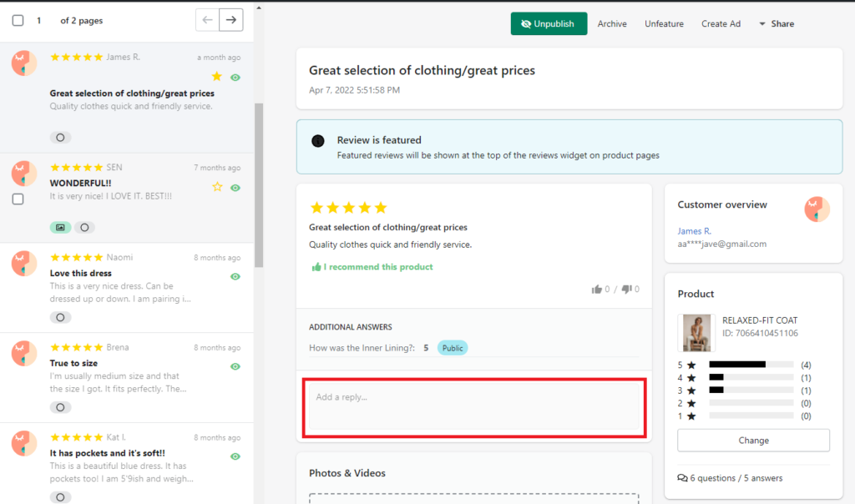The image size is (855, 504).
Task: Go to next page with the right arrow
Action: click(231, 20)
